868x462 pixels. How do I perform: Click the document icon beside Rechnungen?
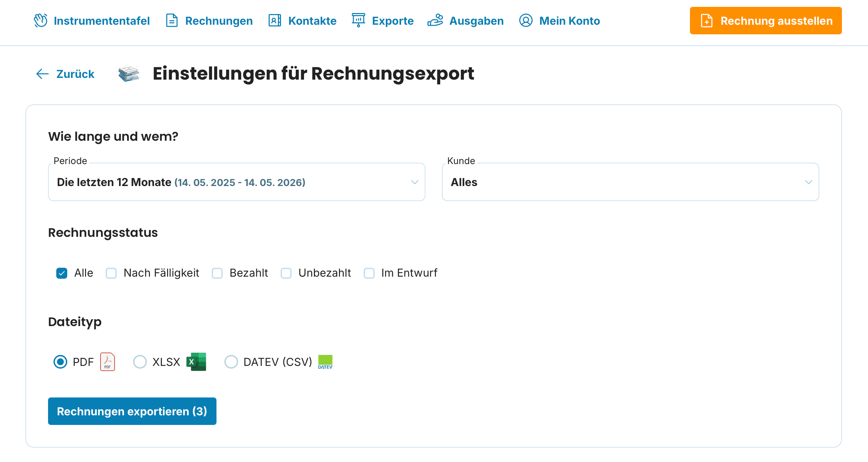172,21
